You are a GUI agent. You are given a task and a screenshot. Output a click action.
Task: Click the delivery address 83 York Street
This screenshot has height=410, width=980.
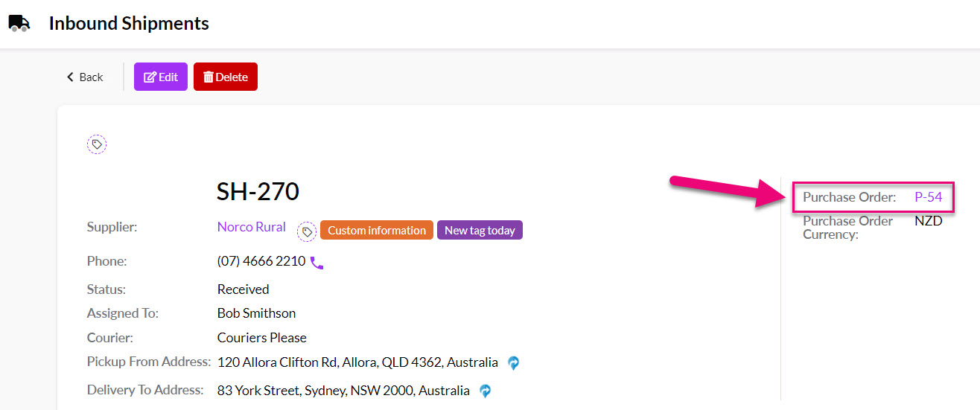coord(343,390)
